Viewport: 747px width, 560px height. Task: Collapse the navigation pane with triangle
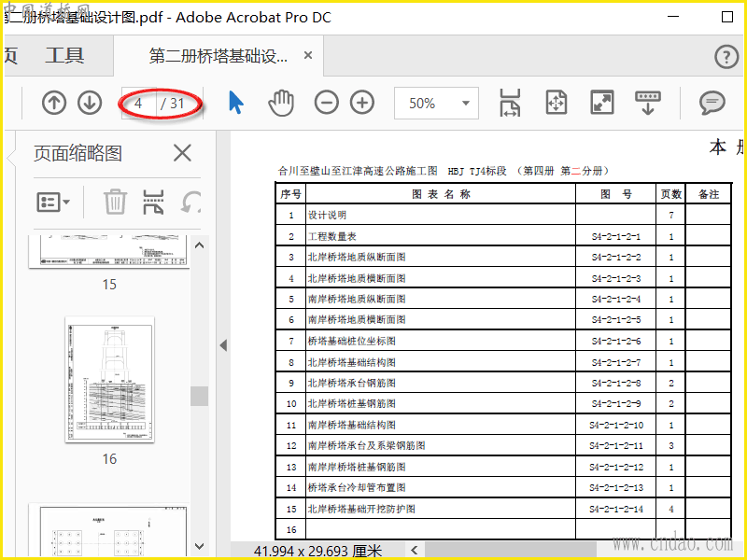pyautogui.click(x=223, y=345)
